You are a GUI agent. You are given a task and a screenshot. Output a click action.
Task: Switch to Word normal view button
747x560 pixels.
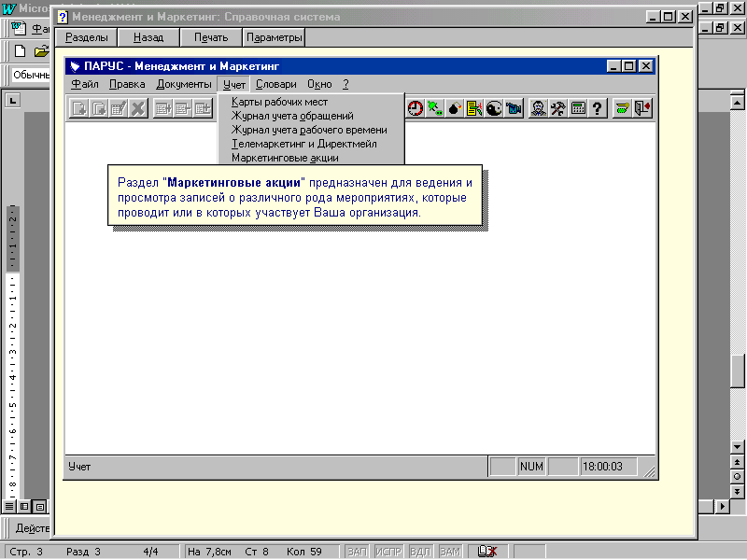click(9, 507)
